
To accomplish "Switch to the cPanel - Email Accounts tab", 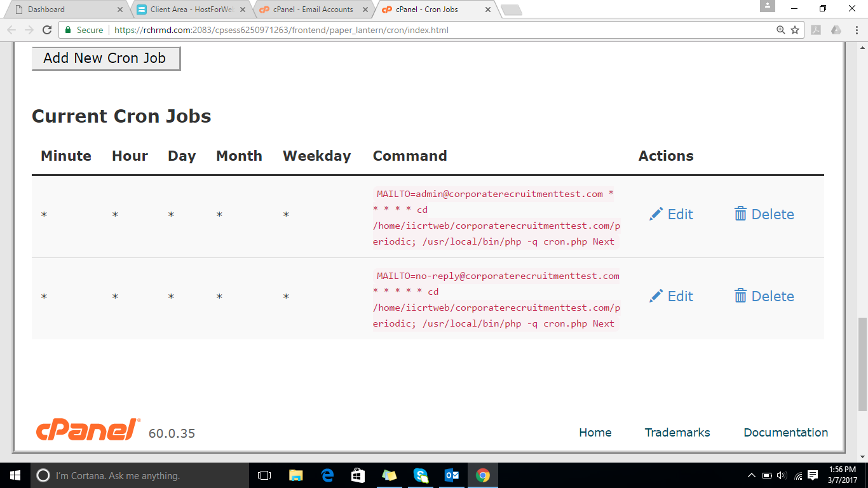I will coord(311,10).
